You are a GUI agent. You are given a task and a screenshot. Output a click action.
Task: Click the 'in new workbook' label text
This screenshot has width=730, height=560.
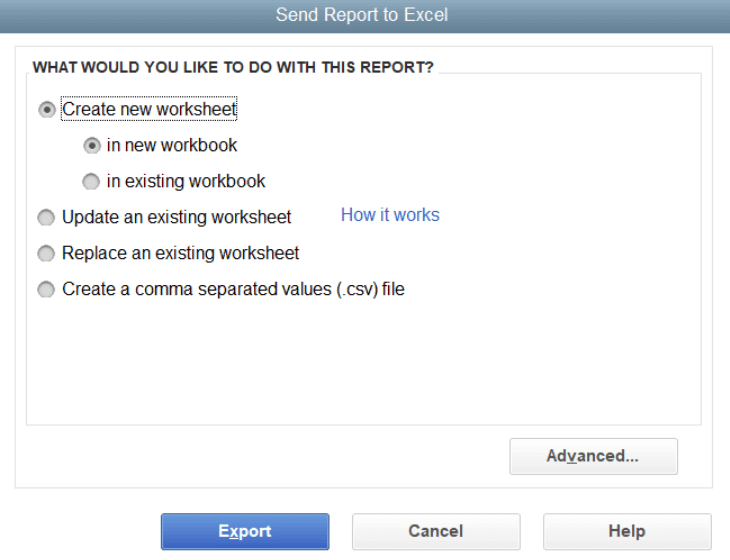pos(172,145)
